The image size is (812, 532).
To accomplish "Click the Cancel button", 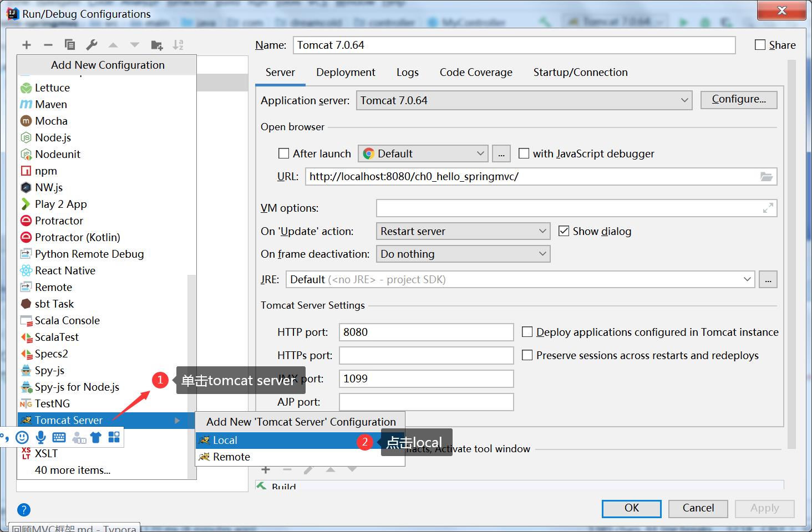I will click(698, 508).
